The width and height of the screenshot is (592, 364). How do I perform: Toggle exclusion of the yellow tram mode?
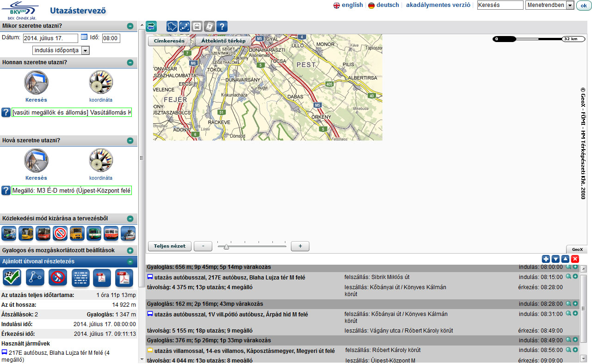pos(26,233)
